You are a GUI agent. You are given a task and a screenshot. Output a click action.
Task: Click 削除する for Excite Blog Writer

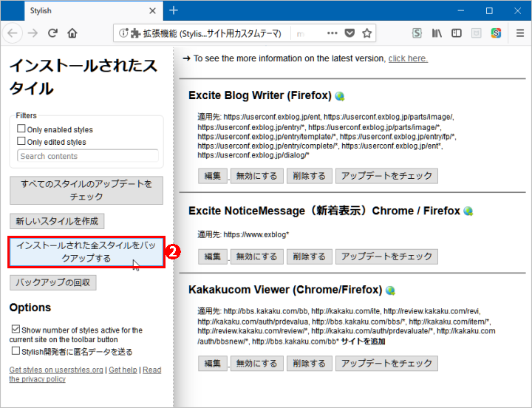coord(310,176)
